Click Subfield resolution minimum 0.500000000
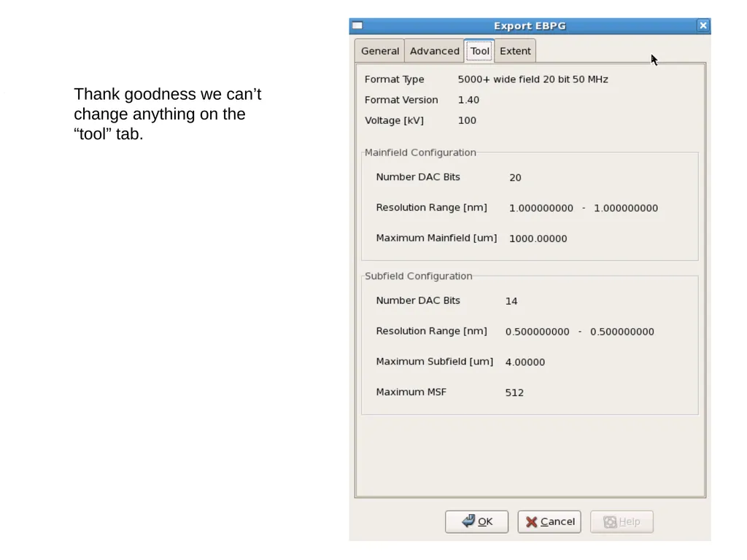This screenshot has height=560, width=747. 538,332
